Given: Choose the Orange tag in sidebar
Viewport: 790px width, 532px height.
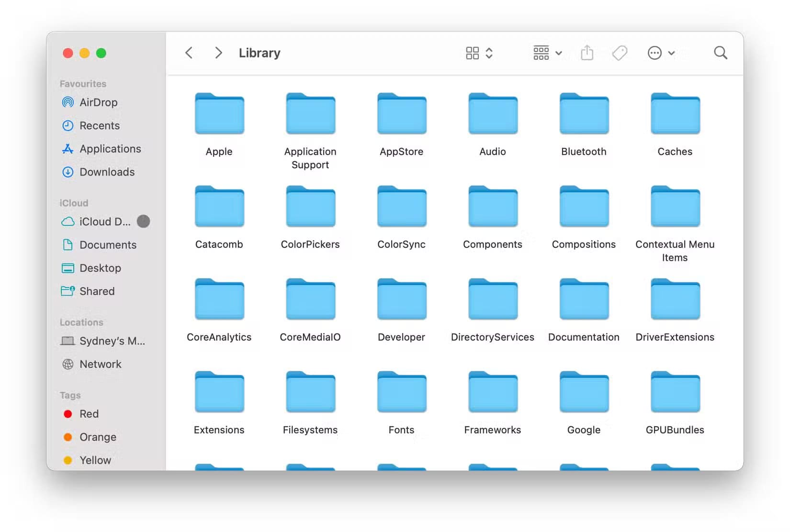Looking at the screenshot, I should [98, 437].
